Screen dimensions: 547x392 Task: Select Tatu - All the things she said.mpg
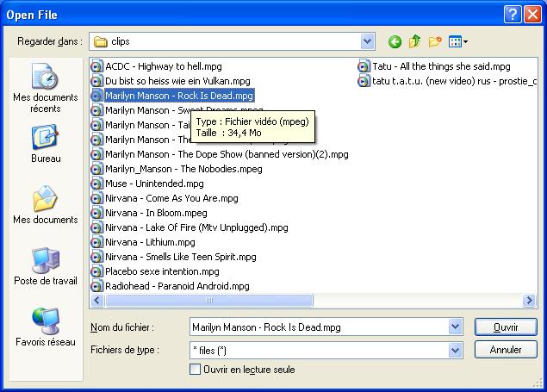pyautogui.click(x=441, y=66)
